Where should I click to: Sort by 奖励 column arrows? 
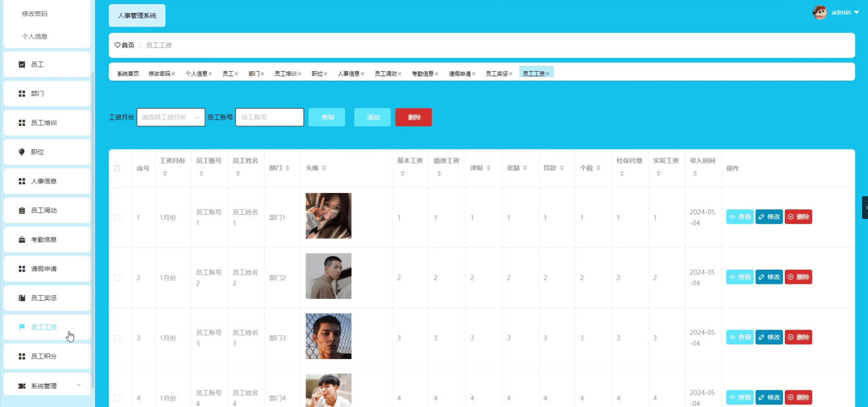[525, 168]
